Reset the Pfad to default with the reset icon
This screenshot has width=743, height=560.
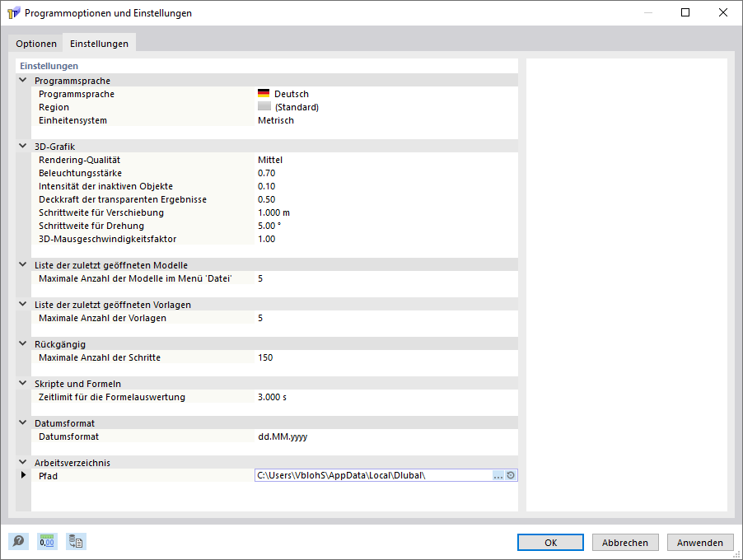tap(511, 475)
